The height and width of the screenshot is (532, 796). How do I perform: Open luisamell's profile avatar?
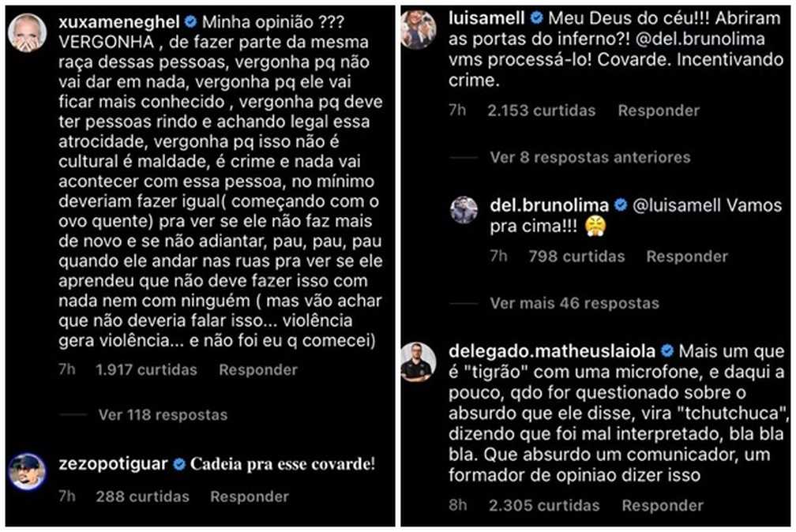[x=419, y=30]
